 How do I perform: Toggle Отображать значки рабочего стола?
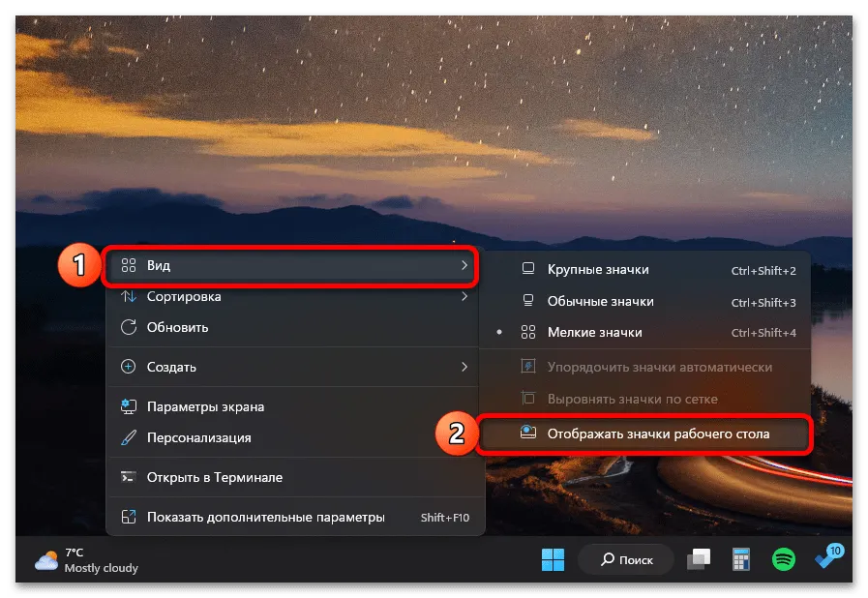(644, 434)
